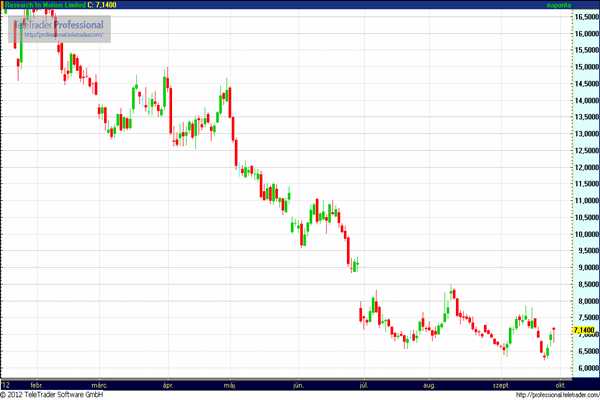Click the 'szept.' month label
This screenshot has height=400, width=600.
pyautogui.click(x=499, y=383)
